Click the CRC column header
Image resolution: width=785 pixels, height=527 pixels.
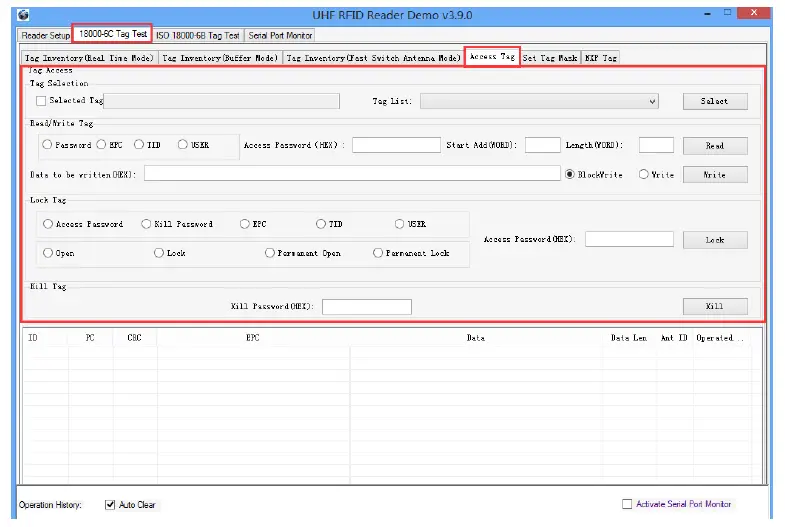click(x=135, y=338)
